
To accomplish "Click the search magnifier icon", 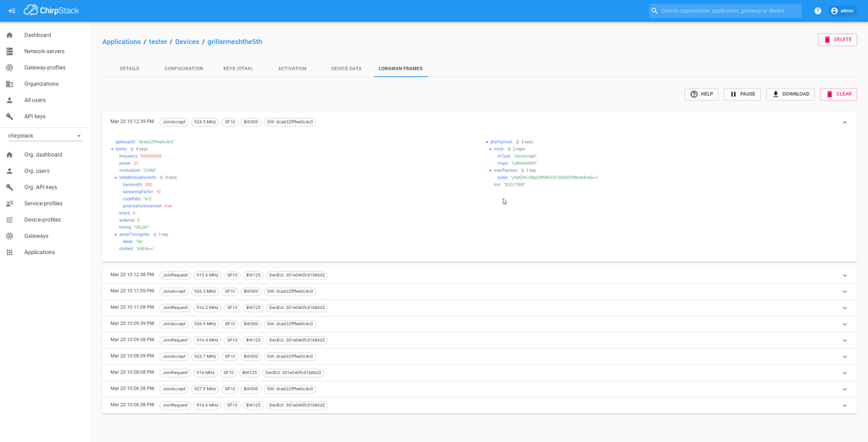I will (655, 11).
